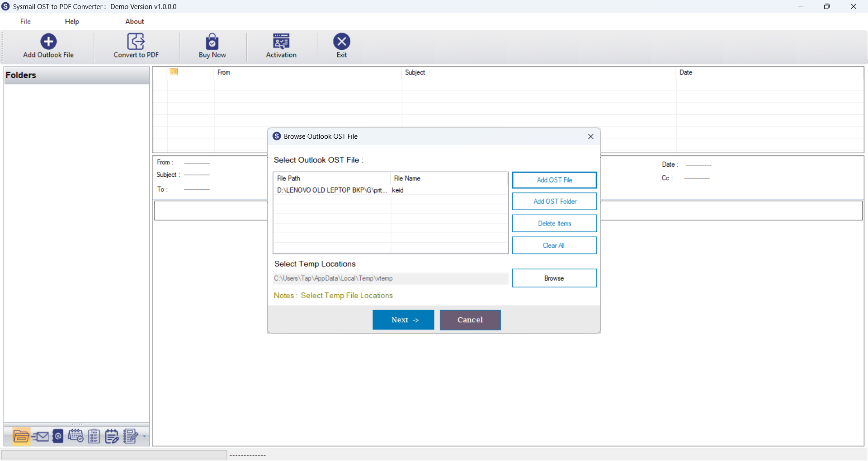Select the journal notebook-pencil icon
868x461 pixels.
point(131,437)
